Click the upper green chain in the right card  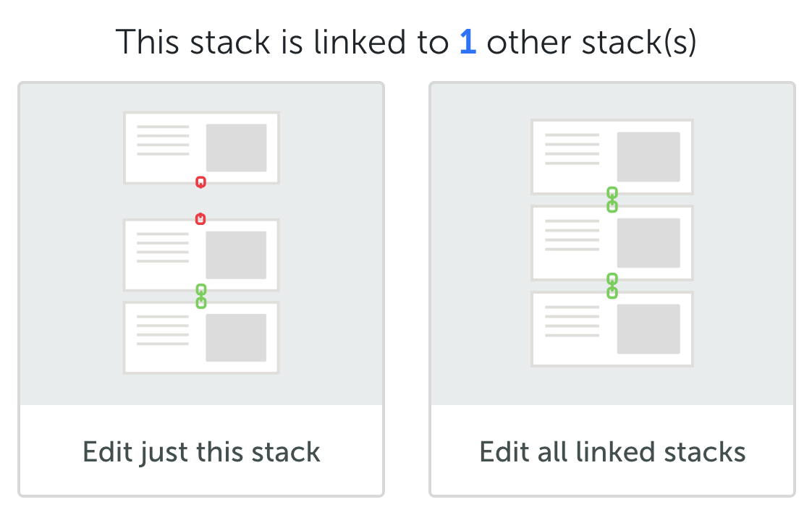tap(612, 200)
